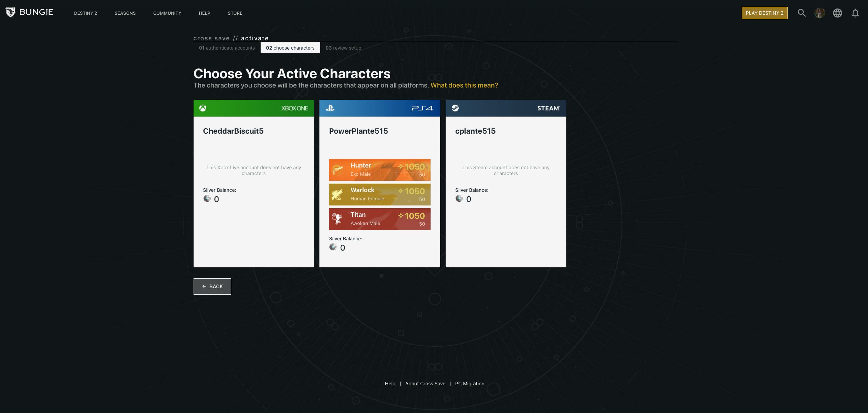This screenshot has height=413, width=868.
Task: Click the PlayStation logo icon
Action: (330, 108)
